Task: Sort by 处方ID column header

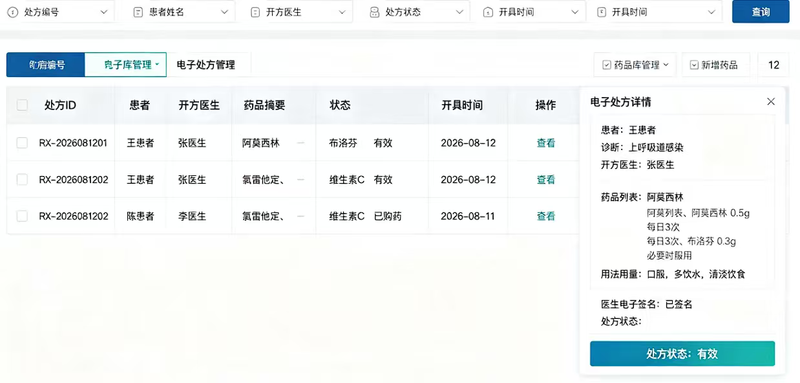Action: pos(60,105)
